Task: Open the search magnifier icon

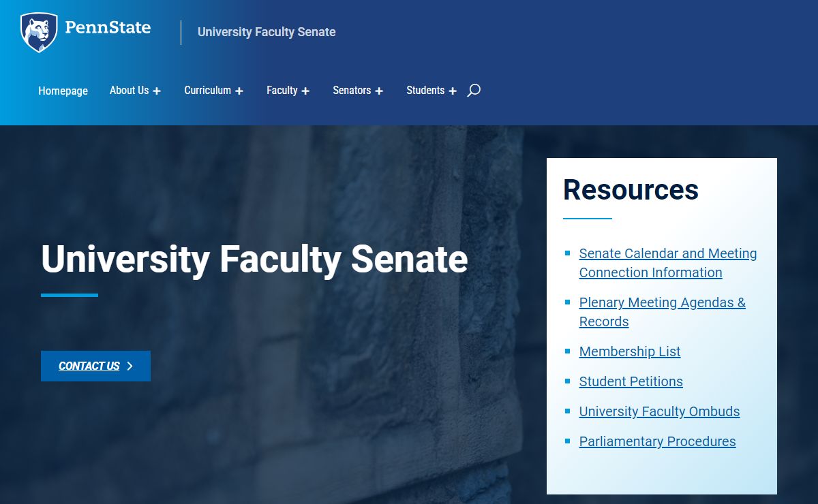Action: tap(474, 90)
